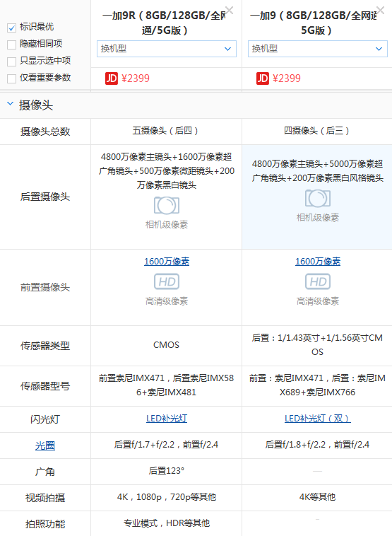Click the 闪光灯 row label
The width and height of the screenshot is (392, 536).
(x=45, y=419)
